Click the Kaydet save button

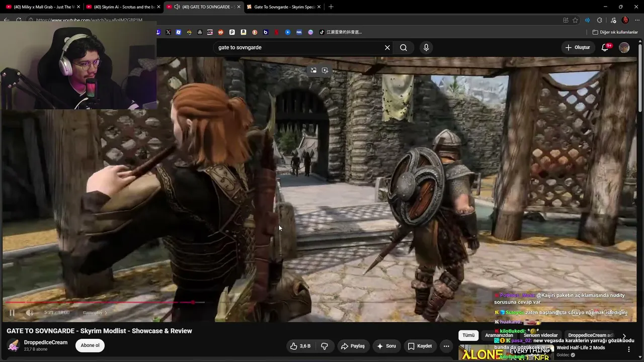coord(420,346)
